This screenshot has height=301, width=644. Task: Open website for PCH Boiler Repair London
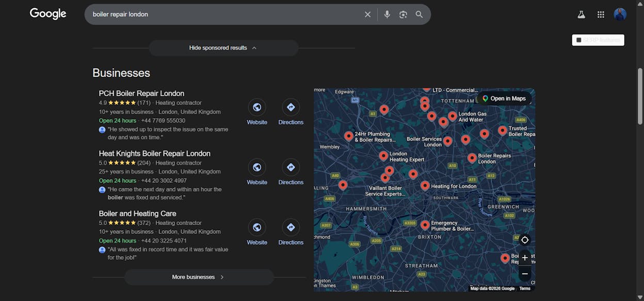pos(257,113)
